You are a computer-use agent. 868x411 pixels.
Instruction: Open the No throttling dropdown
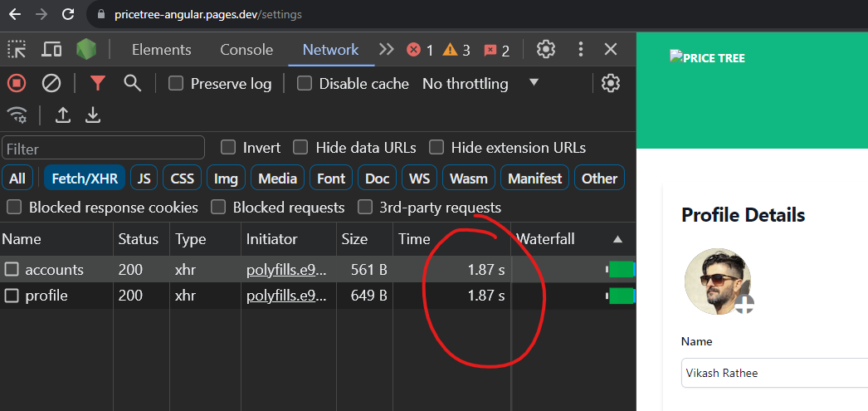pyautogui.click(x=480, y=84)
